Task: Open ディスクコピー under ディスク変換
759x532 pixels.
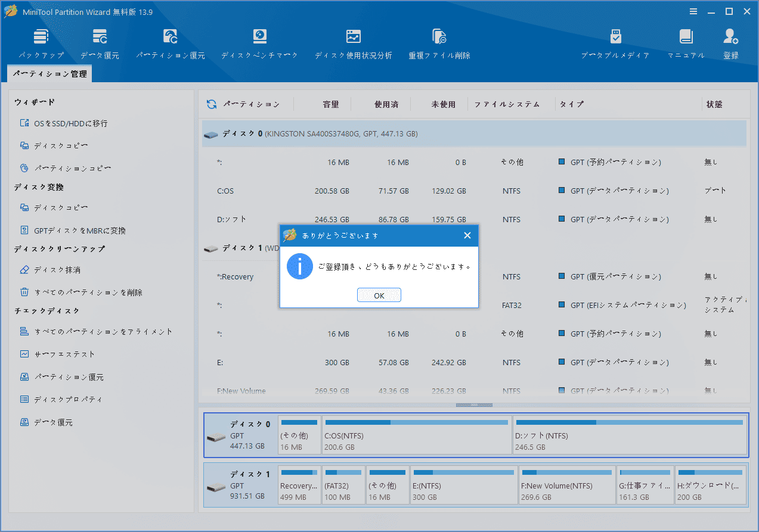Action: pos(54,207)
